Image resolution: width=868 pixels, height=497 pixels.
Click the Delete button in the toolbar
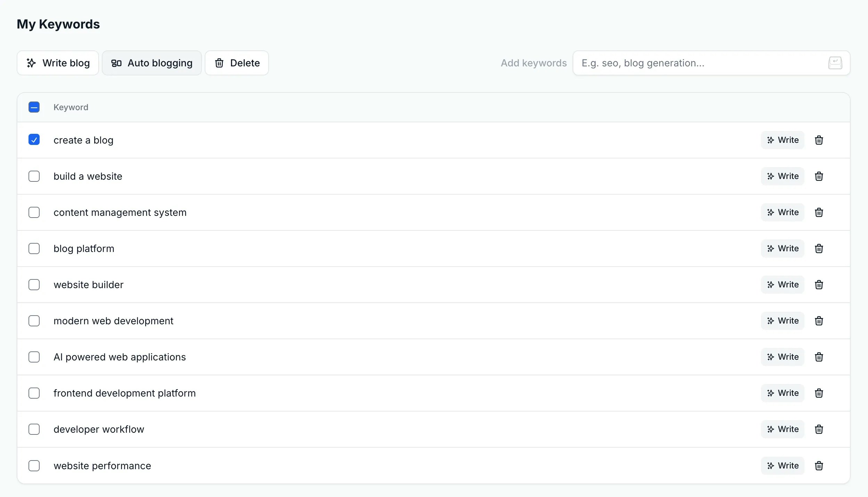pyautogui.click(x=237, y=63)
